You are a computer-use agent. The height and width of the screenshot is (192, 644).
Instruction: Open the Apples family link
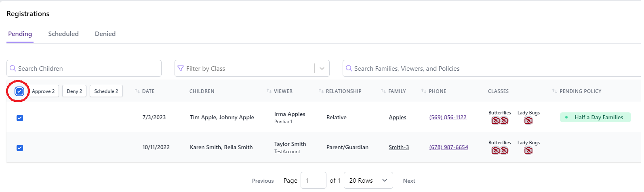click(x=397, y=118)
